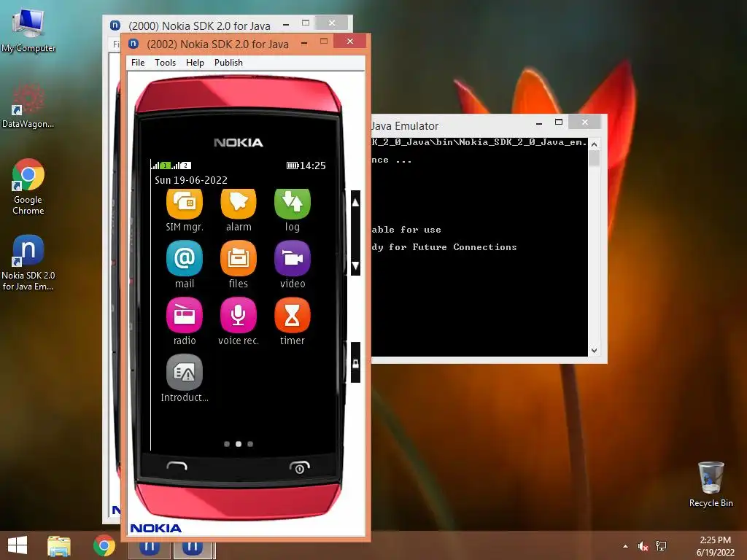Open My Computer desktop icon
This screenshot has width=747, height=560.
tap(28, 31)
